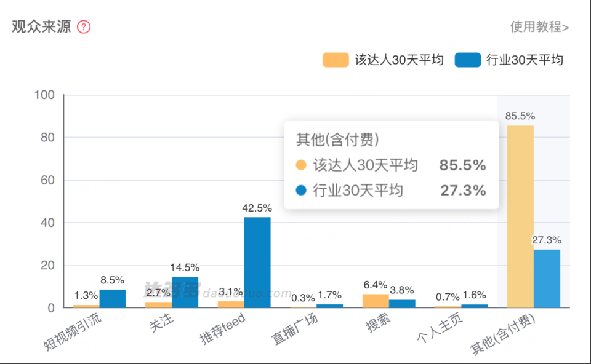Click the blue dot in the tooltip
The height and width of the screenshot is (364, 591).
tap(301, 191)
